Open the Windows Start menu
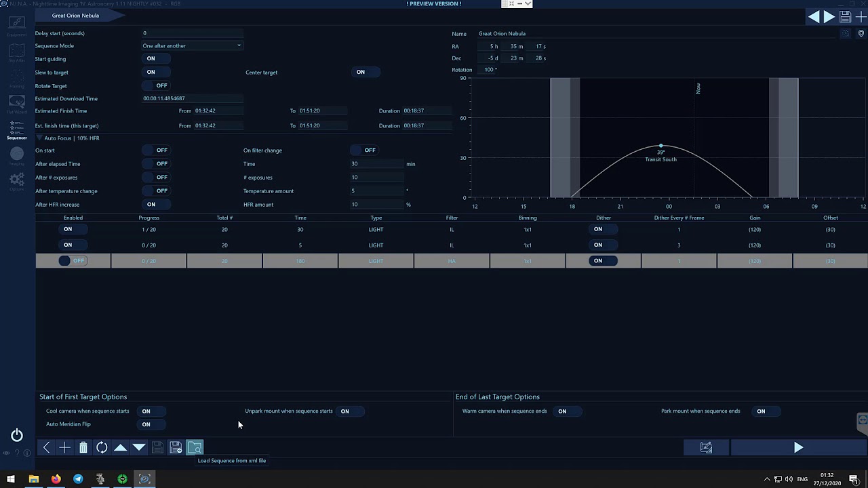The width and height of the screenshot is (868, 488). 11,479
